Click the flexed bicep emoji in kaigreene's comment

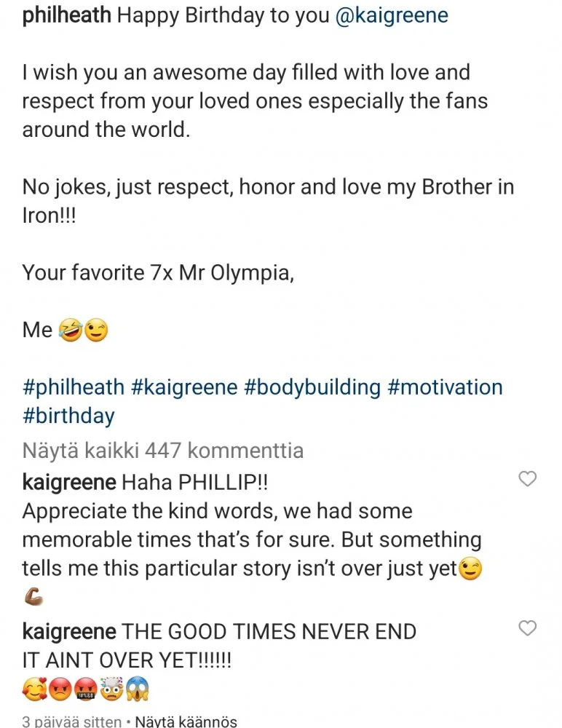coord(33,598)
